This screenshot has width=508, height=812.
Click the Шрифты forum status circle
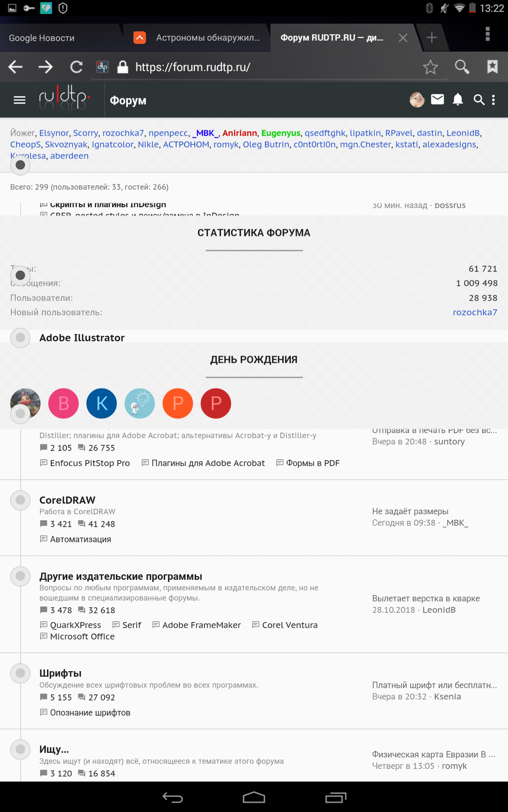click(20, 673)
